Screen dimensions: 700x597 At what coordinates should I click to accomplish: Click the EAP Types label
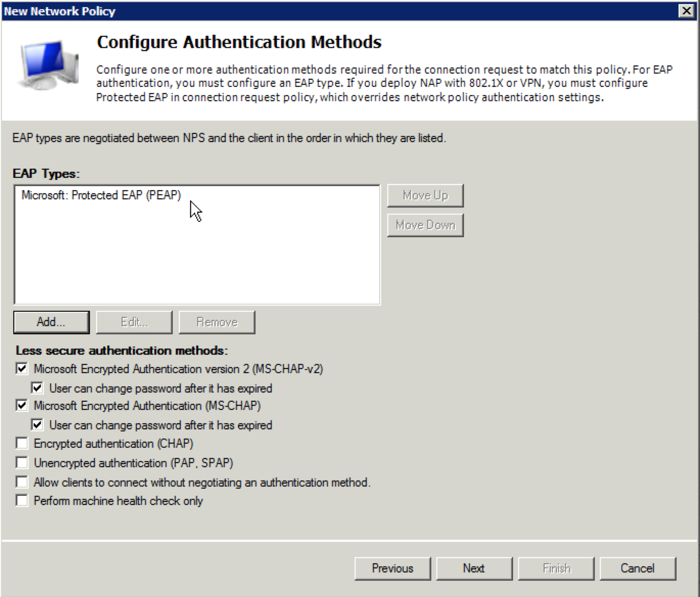(x=46, y=174)
